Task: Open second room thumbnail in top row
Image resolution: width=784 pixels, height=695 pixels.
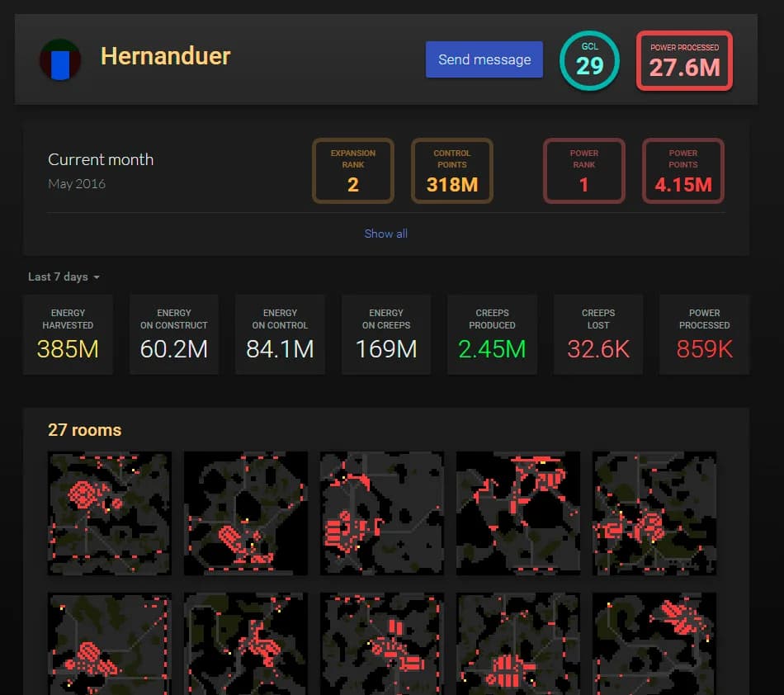Action: [246, 513]
